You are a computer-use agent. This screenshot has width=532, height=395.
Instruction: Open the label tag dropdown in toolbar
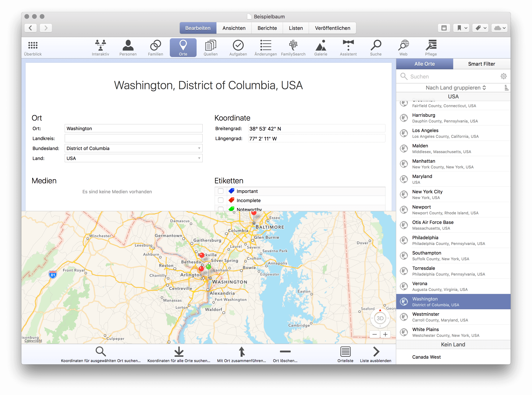click(480, 28)
